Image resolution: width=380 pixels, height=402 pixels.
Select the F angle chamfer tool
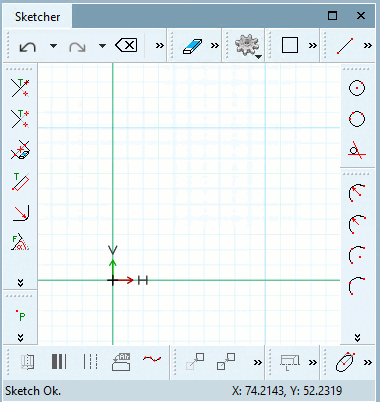[20, 242]
